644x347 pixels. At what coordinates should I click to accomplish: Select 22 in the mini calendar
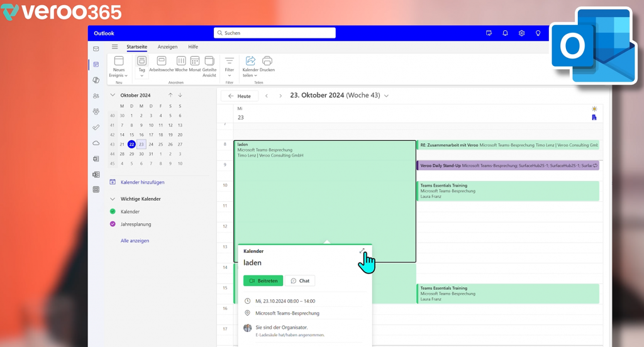click(x=131, y=144)
